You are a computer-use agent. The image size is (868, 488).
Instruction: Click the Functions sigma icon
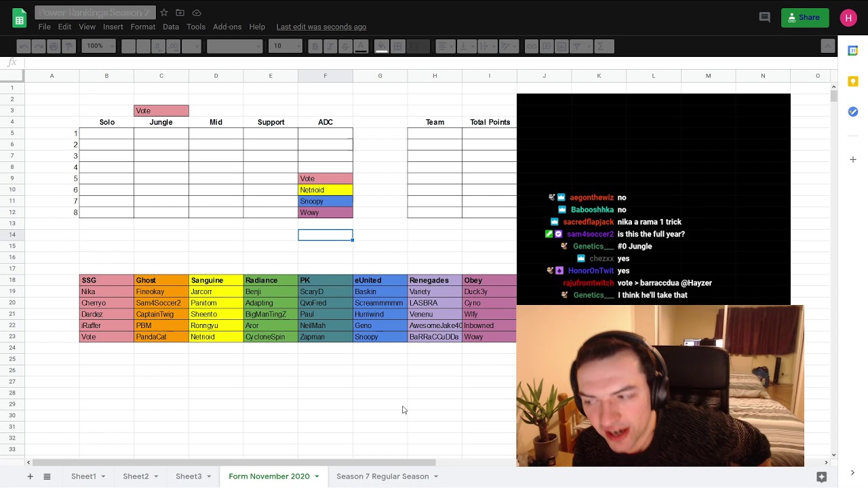603,46
